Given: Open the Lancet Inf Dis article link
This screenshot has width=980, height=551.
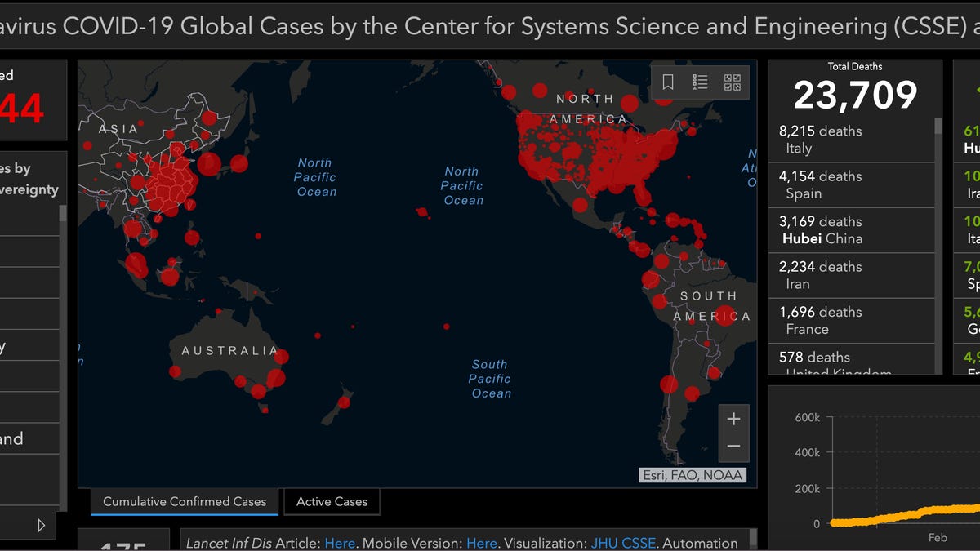Looking at the screenshot, I should (x=340, y=543).
